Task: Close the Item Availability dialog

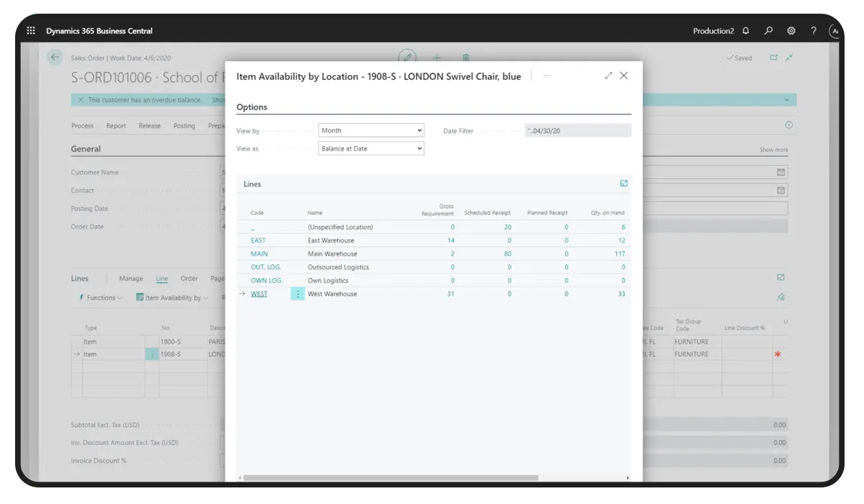Action: point(624,76)
